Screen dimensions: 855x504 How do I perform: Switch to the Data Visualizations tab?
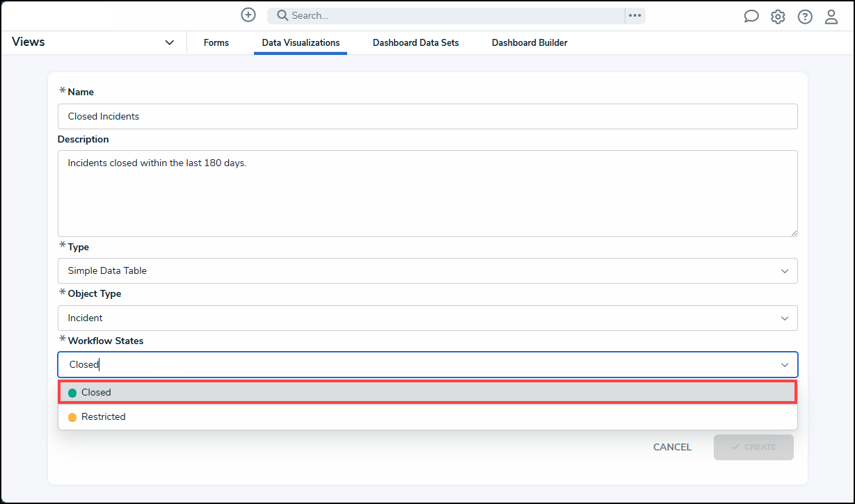[301, 43]
